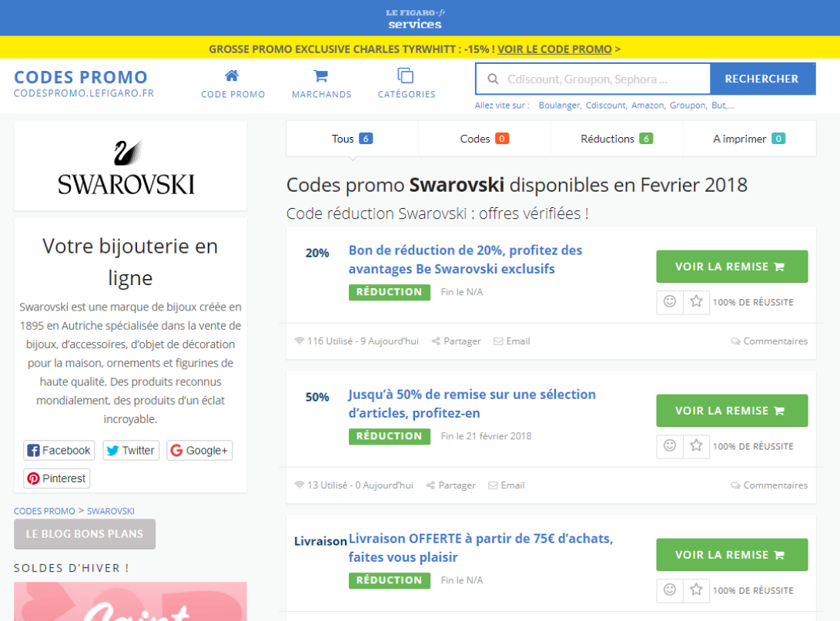Select the A imprimer tab
Image resolution: width=840 pixels, height=621 pixels.
click(749, 139)
